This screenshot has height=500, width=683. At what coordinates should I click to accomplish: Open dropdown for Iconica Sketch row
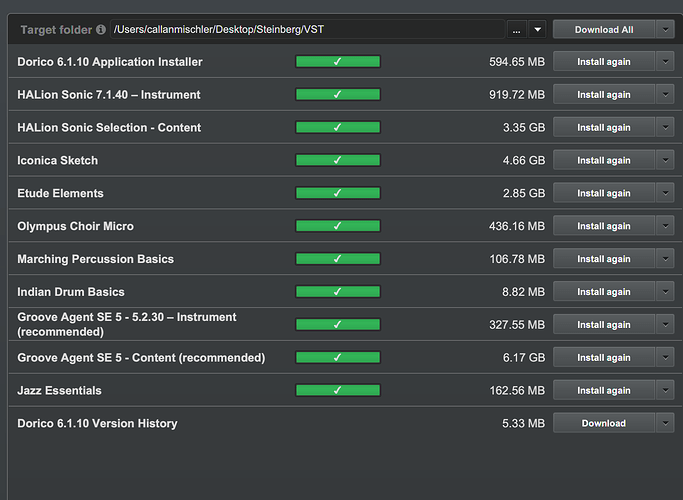click(665, 160)
